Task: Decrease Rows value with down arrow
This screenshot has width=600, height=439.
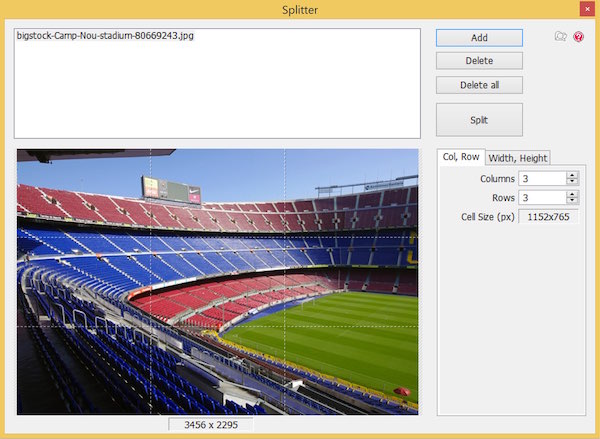Action: [572, 201]
